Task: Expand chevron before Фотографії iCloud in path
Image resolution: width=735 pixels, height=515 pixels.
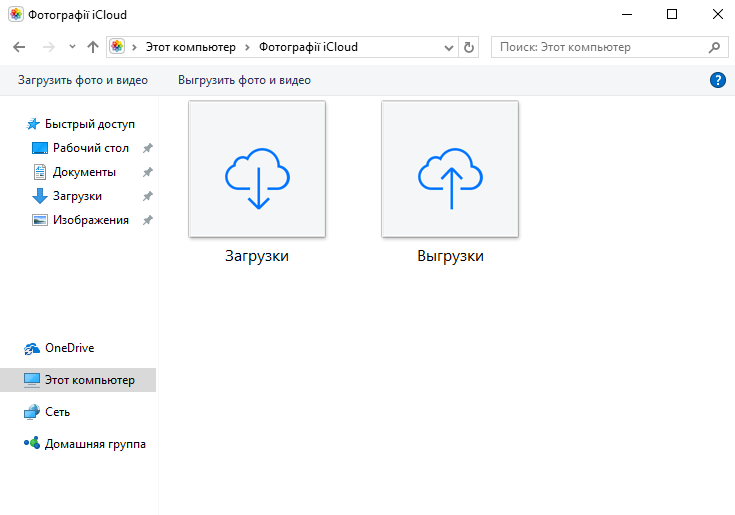Action: point(248,47)
